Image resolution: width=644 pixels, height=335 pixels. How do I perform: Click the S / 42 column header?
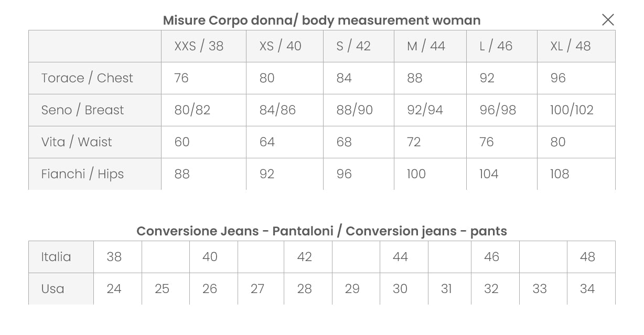(353, 46)
